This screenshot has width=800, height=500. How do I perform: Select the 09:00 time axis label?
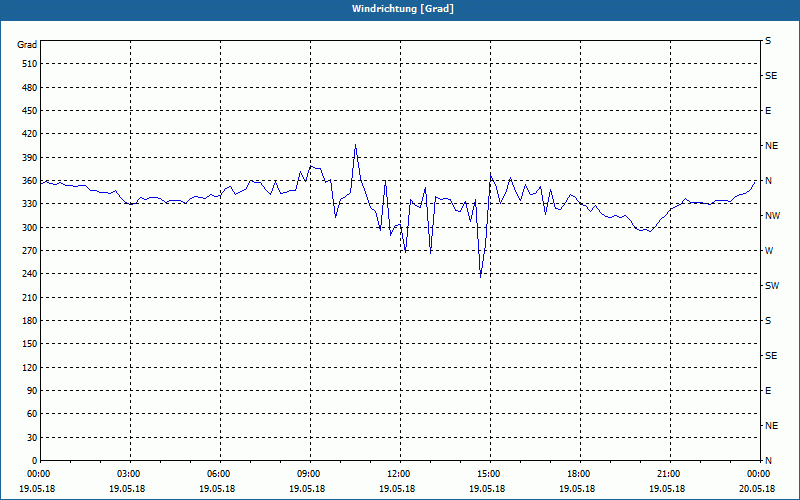310,474
